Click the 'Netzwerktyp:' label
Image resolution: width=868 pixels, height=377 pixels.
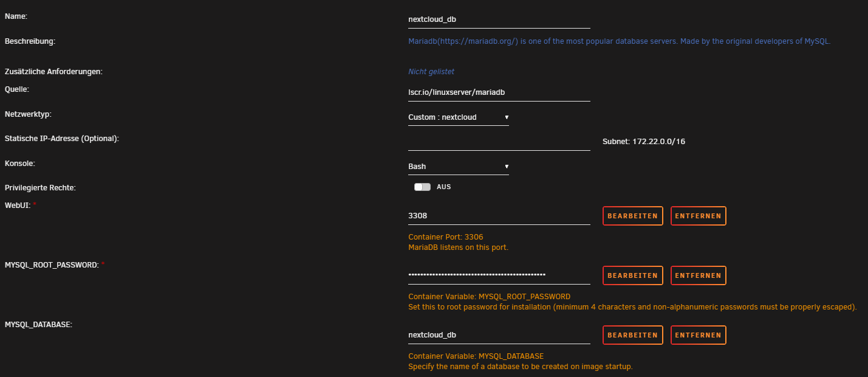[x=29, y=114]
